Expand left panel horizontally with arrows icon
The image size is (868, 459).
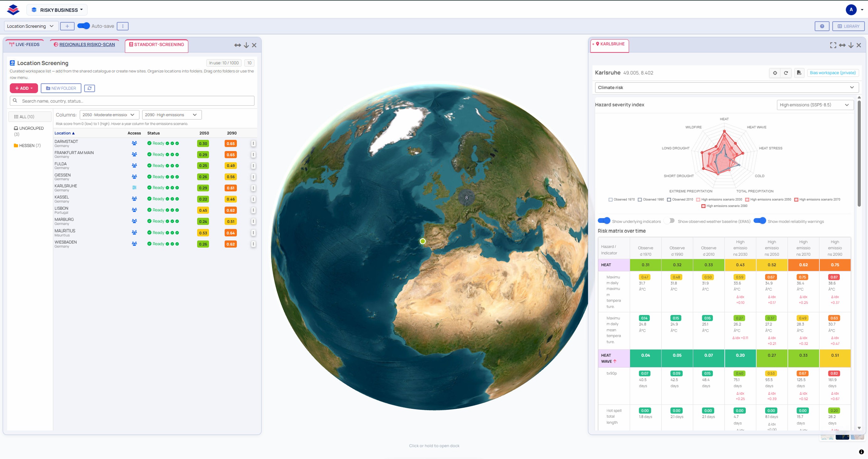pyautogui.click(x=238, y=45)
